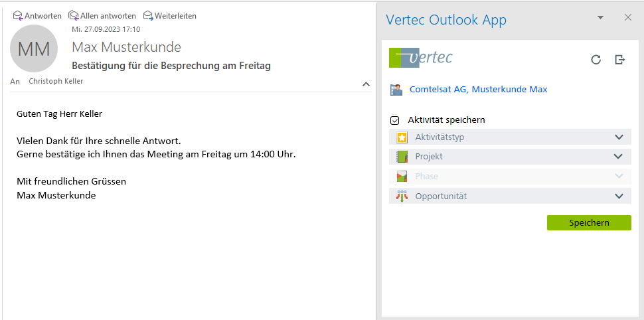Toggle the Aktivität speichern checkbox
This screenshot has height=320, width=644.
[x=395, y=120]
